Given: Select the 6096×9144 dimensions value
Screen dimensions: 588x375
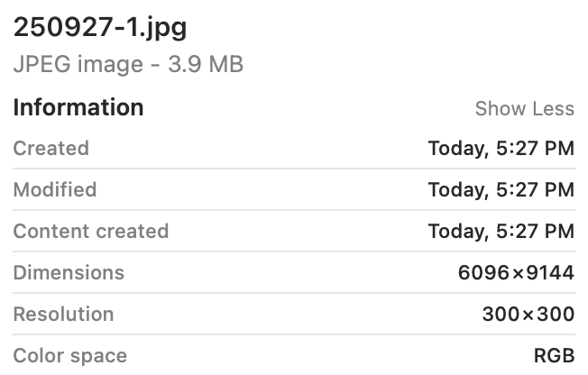Looking at the screenshot, I should point(516,273).
